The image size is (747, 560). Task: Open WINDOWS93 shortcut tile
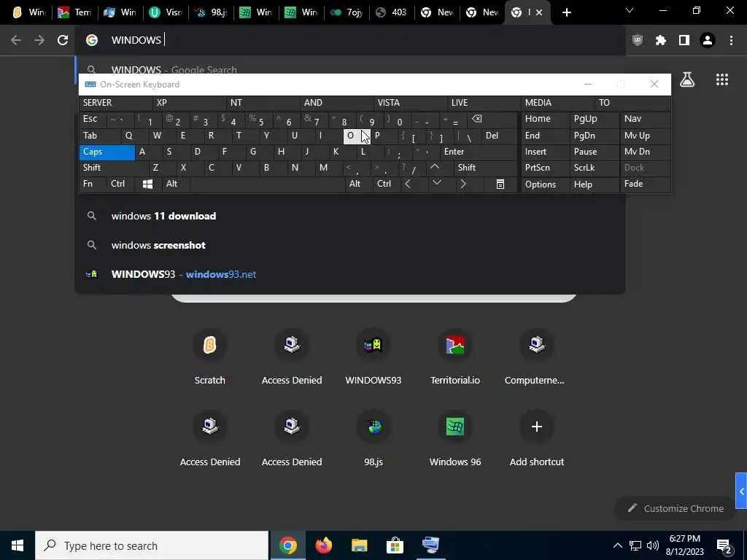coord(373,356)
